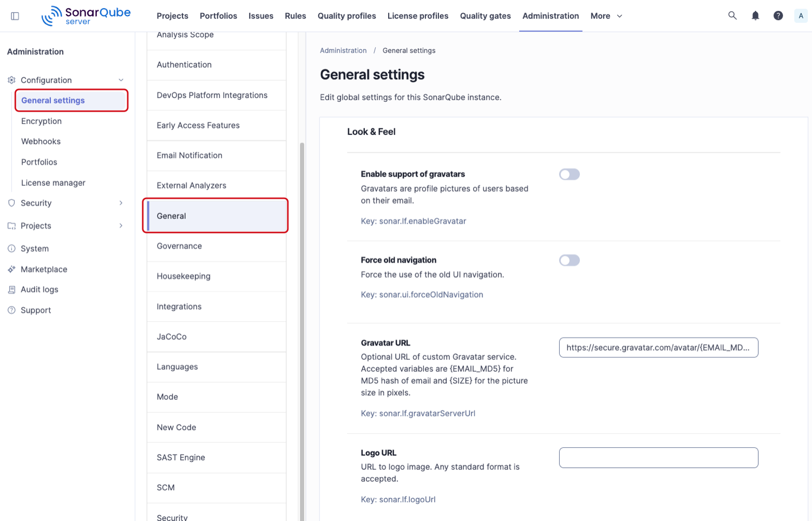Open License manager in the sidebar

(x=53, y=183)
